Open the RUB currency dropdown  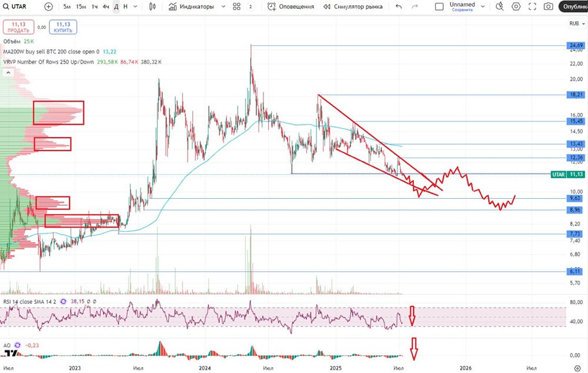[577, 24]
